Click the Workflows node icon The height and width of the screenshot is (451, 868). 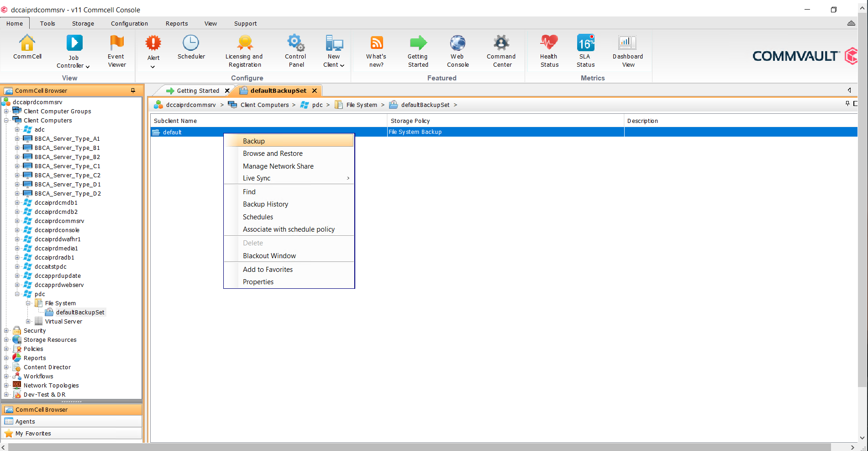[17, 376]
